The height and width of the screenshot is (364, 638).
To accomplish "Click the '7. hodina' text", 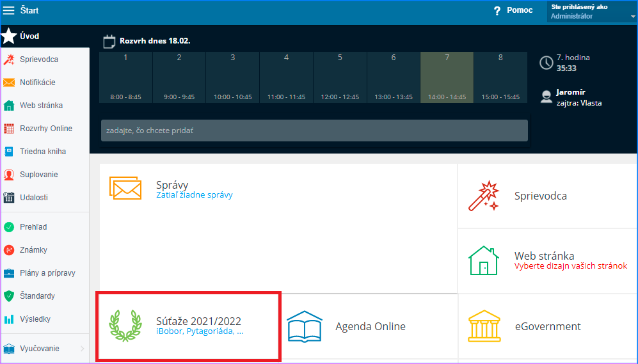I will (x=573, y=58).
